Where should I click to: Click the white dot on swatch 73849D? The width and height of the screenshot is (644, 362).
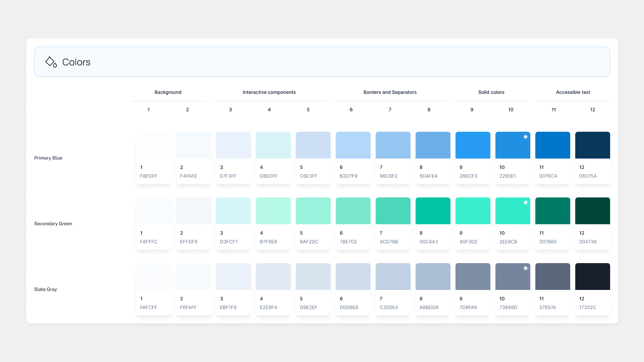pyautogui.click(x=525, y=268)
